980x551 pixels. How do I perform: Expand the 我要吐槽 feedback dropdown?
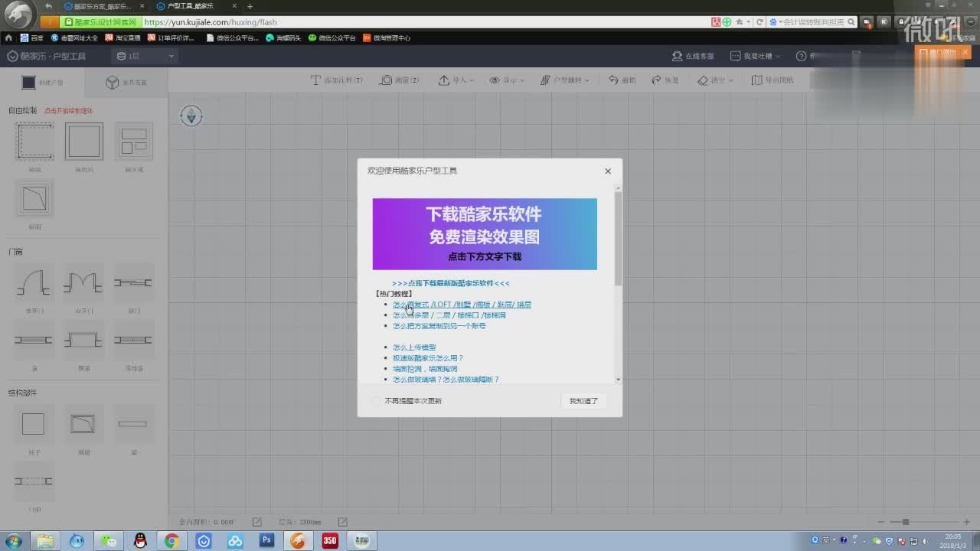(756, 56)
